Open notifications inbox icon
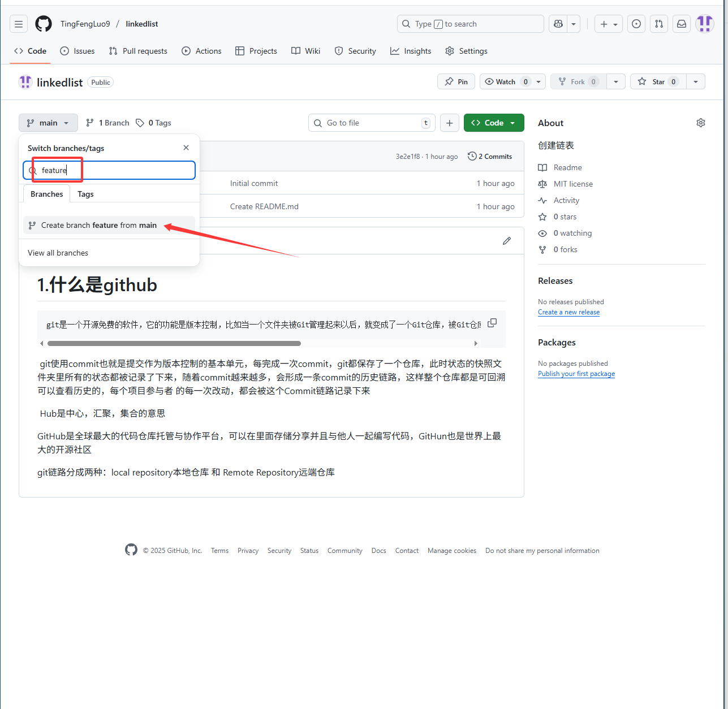The image size is (728, 709). [x=682, y=24]
